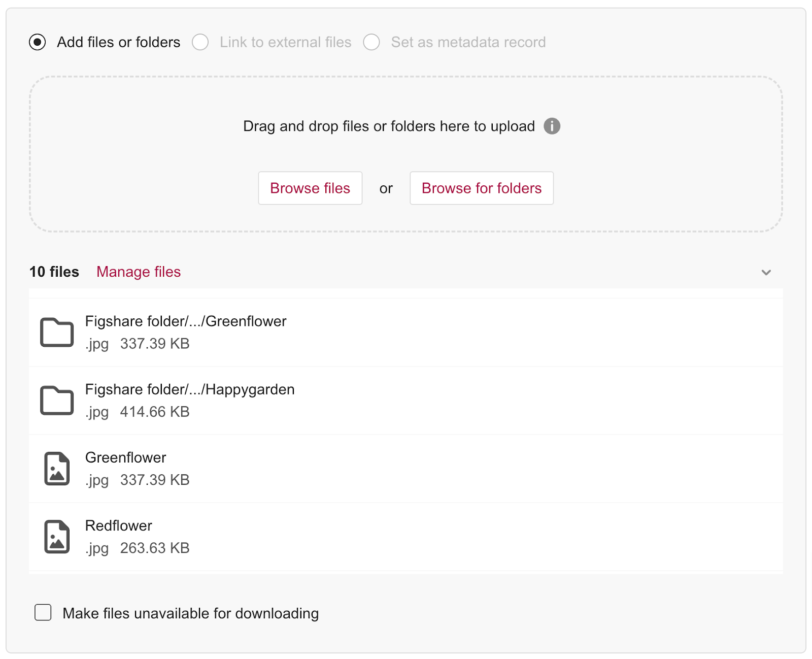Click the 10 files count label

tap(54, 272)
